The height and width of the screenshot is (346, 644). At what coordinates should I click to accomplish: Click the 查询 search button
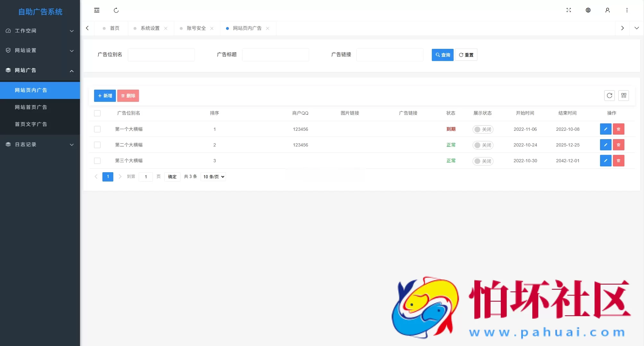(x=442, y=55)
